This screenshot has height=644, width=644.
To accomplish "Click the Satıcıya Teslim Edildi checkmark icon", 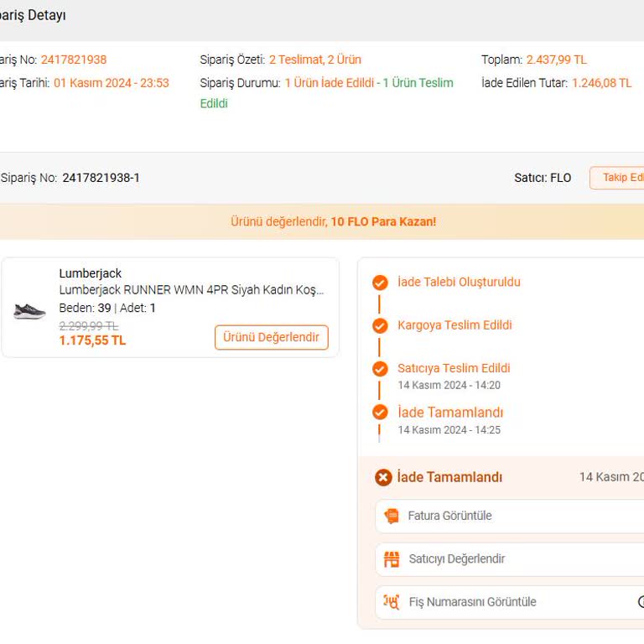I will tap(380, 368).
